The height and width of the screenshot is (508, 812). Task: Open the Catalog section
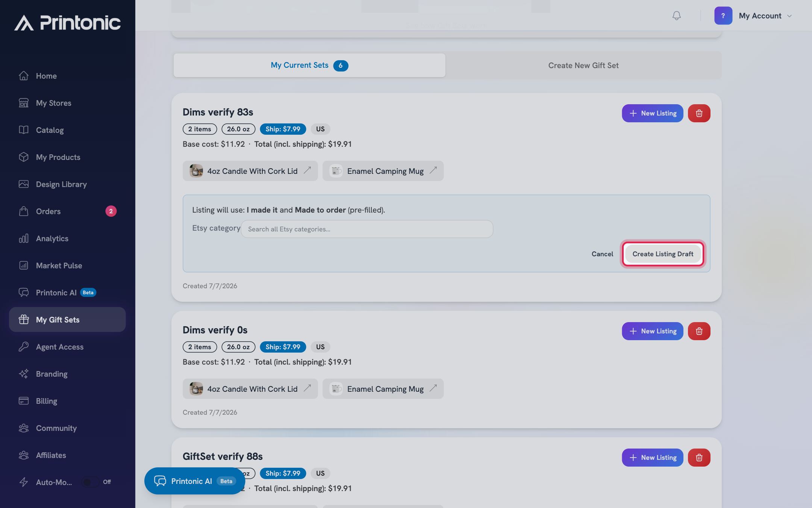pos(67,130)
